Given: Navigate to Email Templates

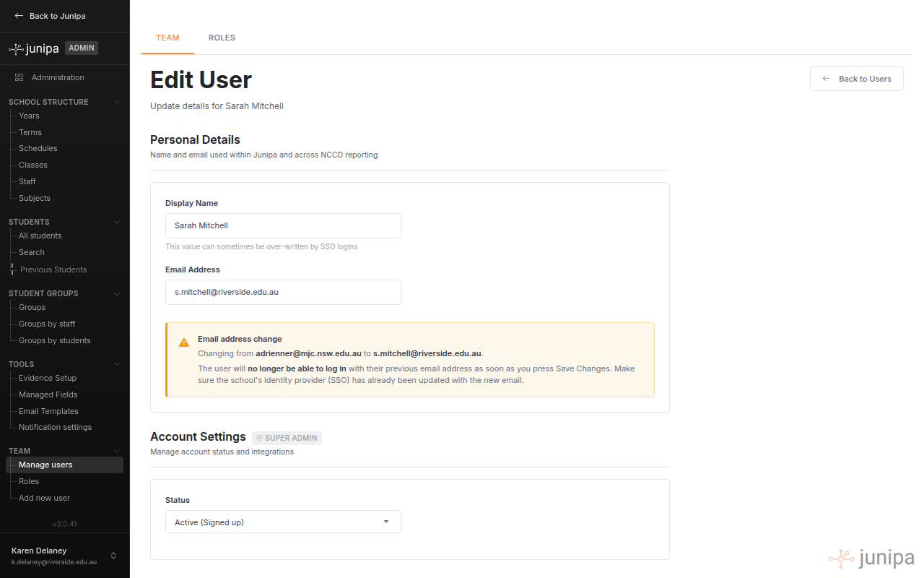Looking at the screenshot, I should 48,410.
